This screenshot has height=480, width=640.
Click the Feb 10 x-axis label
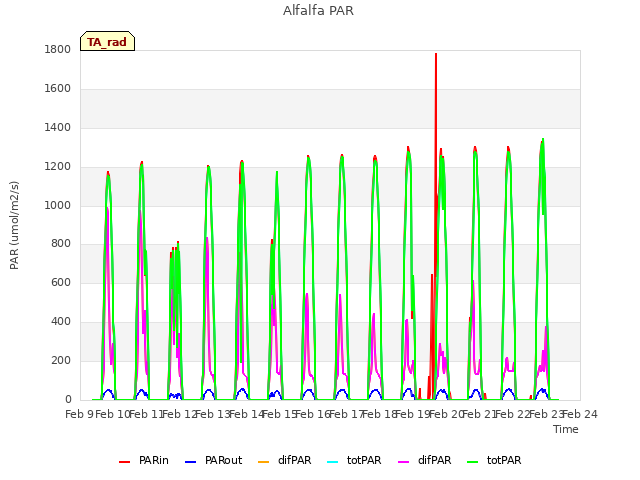pyautogui.click(x=112, y=414)
